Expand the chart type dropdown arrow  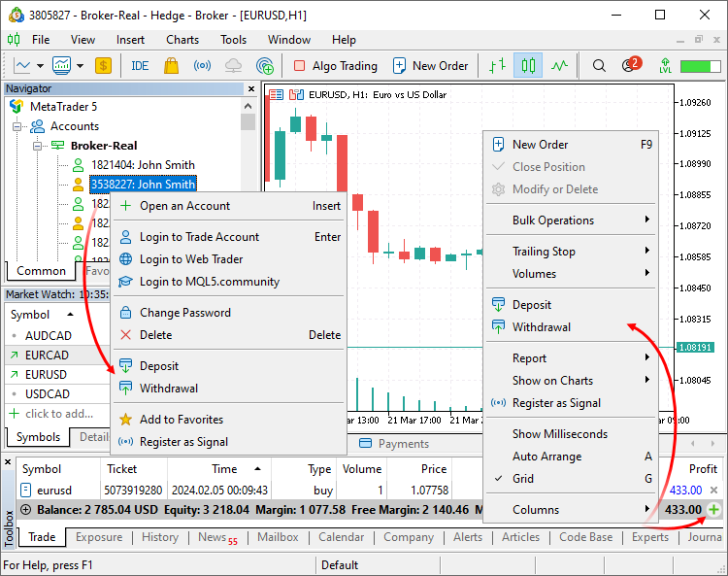pyautogui.click(x=40, y=66)
